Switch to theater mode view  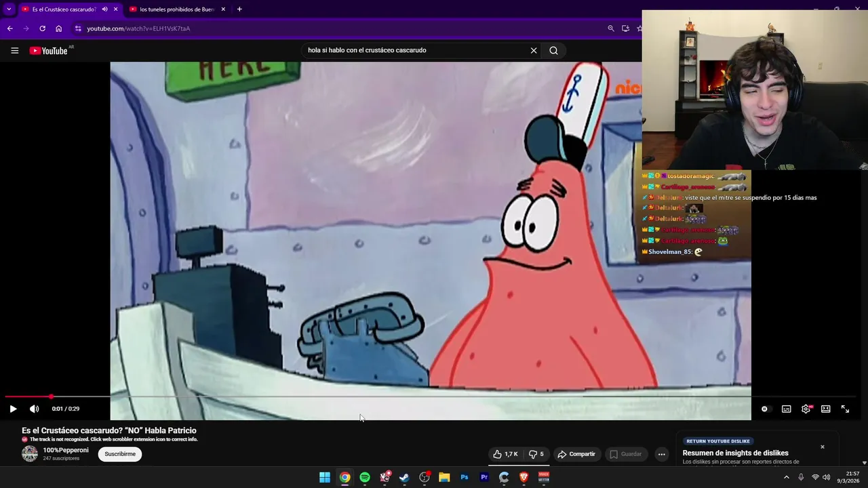[x=826, y=409]
